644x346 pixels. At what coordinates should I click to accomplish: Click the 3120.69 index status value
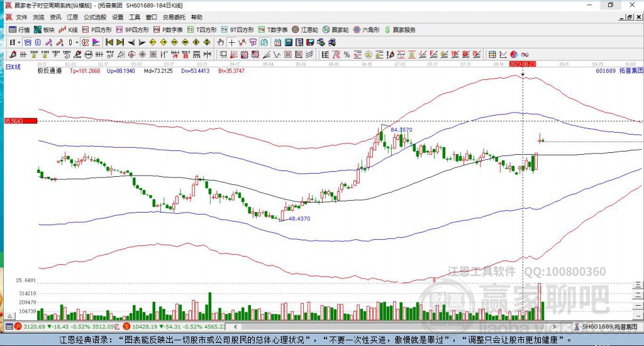34,326
